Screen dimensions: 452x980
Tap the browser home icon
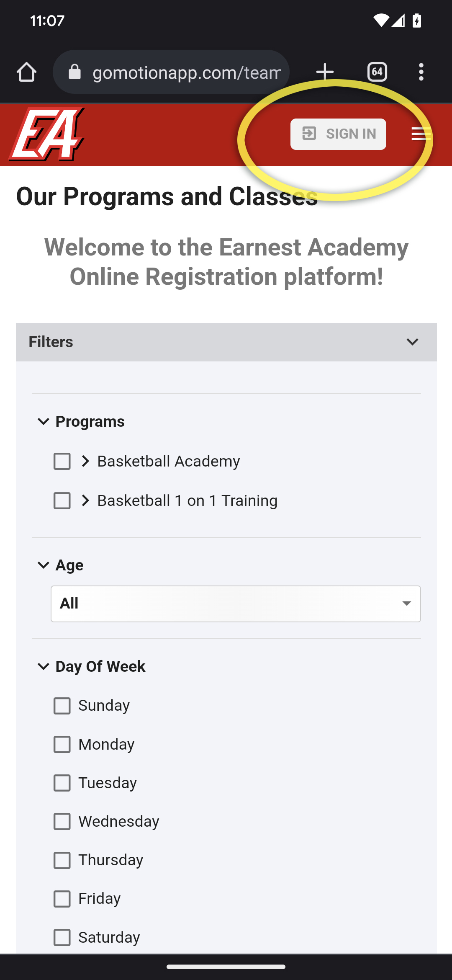pos(26,72)
